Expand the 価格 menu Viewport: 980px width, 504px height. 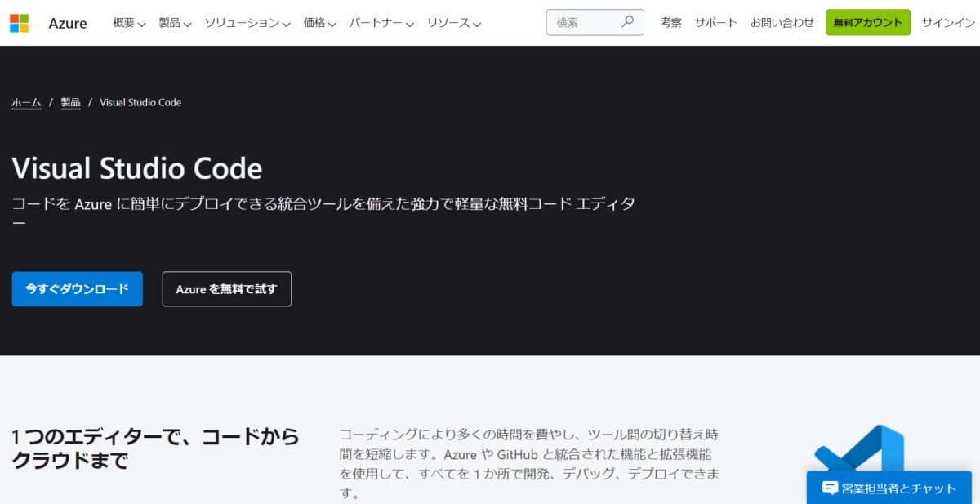[x=319, y=23]
